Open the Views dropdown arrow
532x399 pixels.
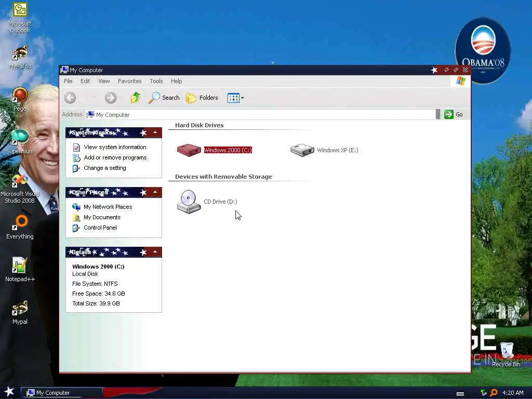coord(242,98)
